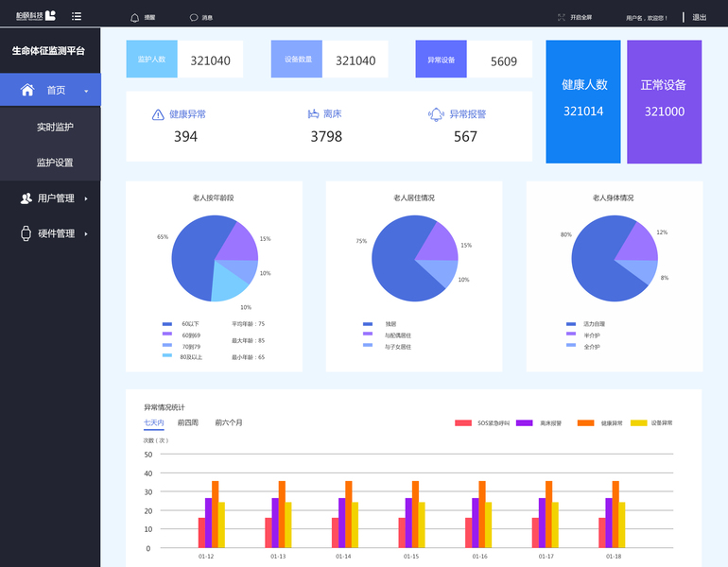Toggle the 全介护 legend swatch

(x=571, y=345)
